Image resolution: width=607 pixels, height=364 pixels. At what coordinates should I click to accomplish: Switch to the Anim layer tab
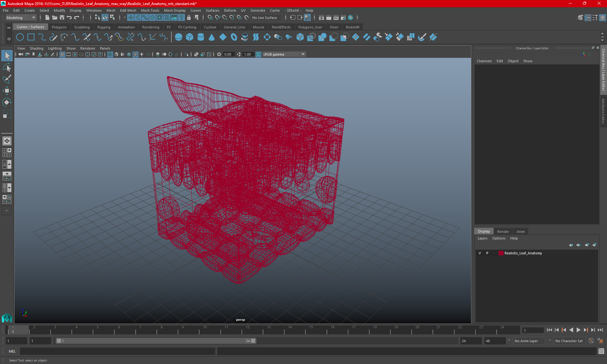pyautogui.click(x=520, y=232)
